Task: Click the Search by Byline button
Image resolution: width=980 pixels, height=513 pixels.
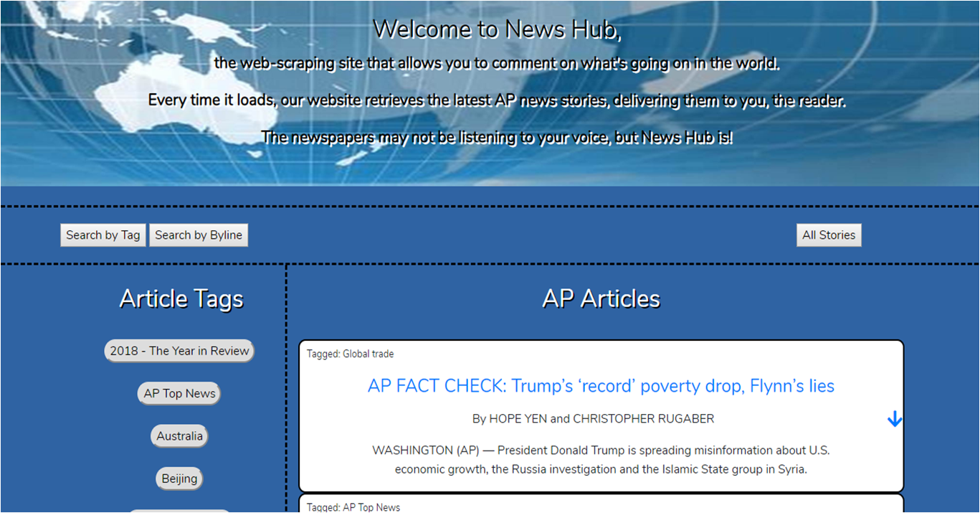Action: point(199,235)
